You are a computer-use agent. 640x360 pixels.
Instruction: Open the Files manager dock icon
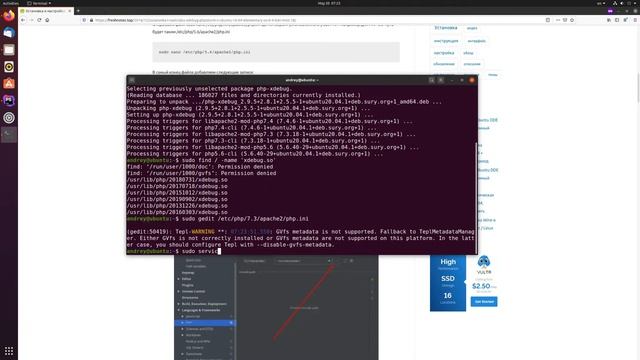tap(9, 50)
